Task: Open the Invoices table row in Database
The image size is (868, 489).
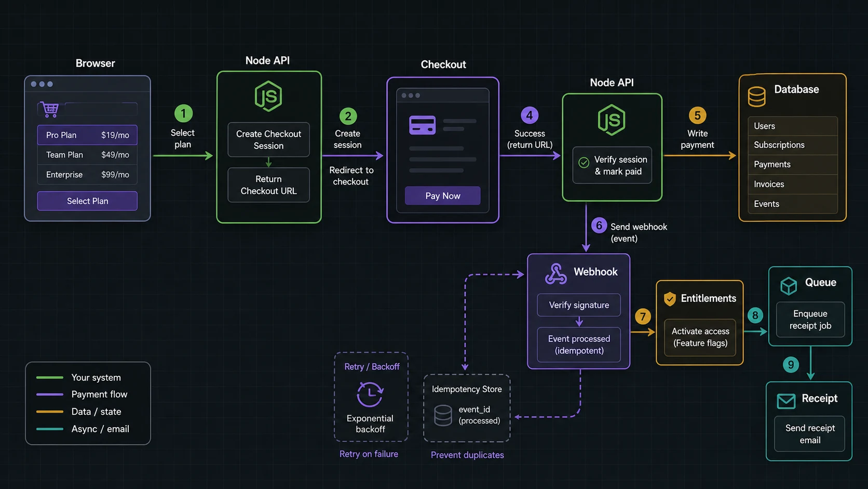Action: tap(792, 184)
